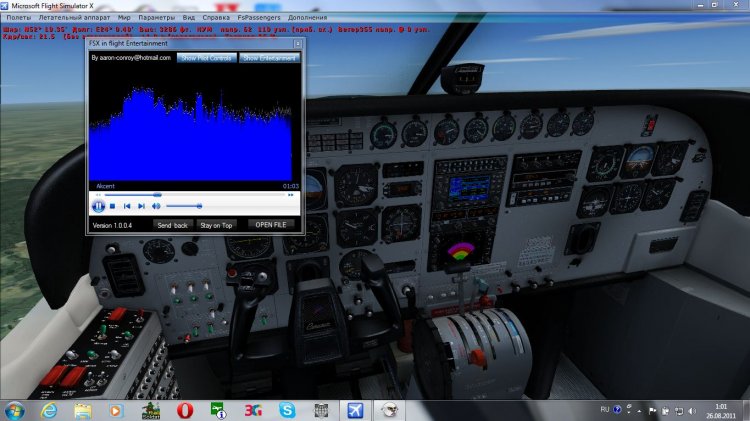Open Windows Media Player from the taskbar
This screenshot has width=750, height=421.
click(116, 410)
